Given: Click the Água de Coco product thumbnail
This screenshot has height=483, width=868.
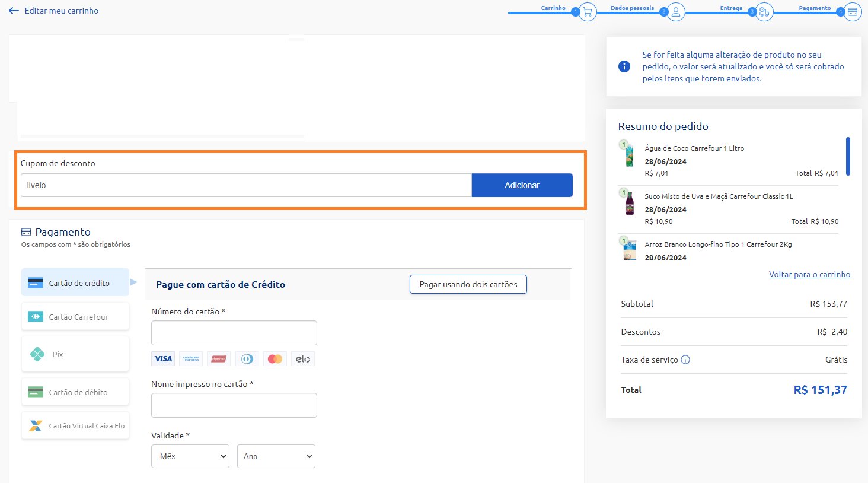Looking at the screenshot, I should pos(629,155).
